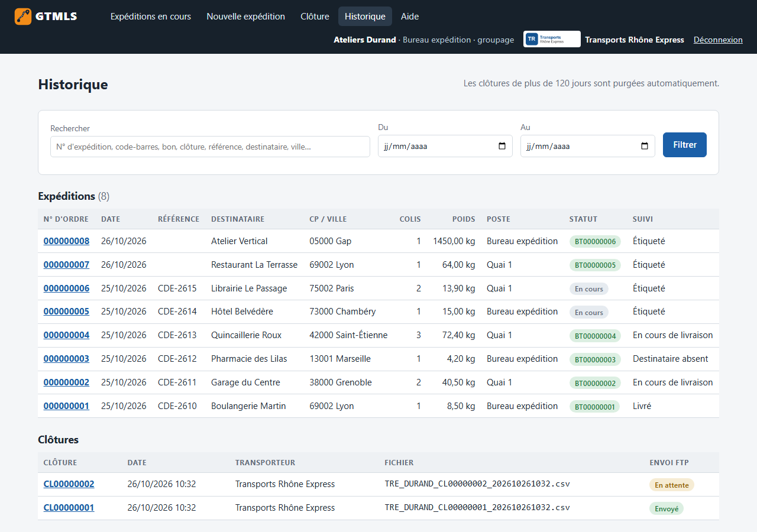Click the En cours badge for Librairie Le Passage
Screen dimensions: 757x532
click(589, 289)
